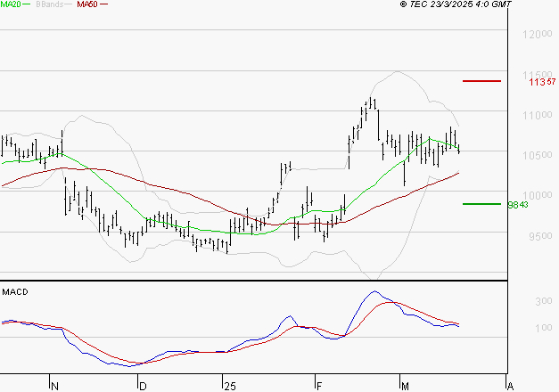Click the F month marker on time axis
The image size is (559, 392).
(x=319, y=387)
